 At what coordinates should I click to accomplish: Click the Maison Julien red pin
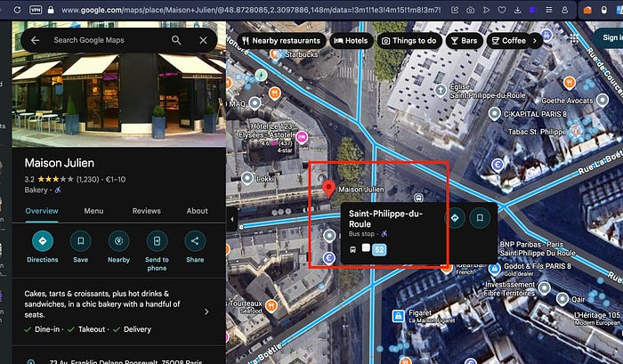tap(328, 188)
